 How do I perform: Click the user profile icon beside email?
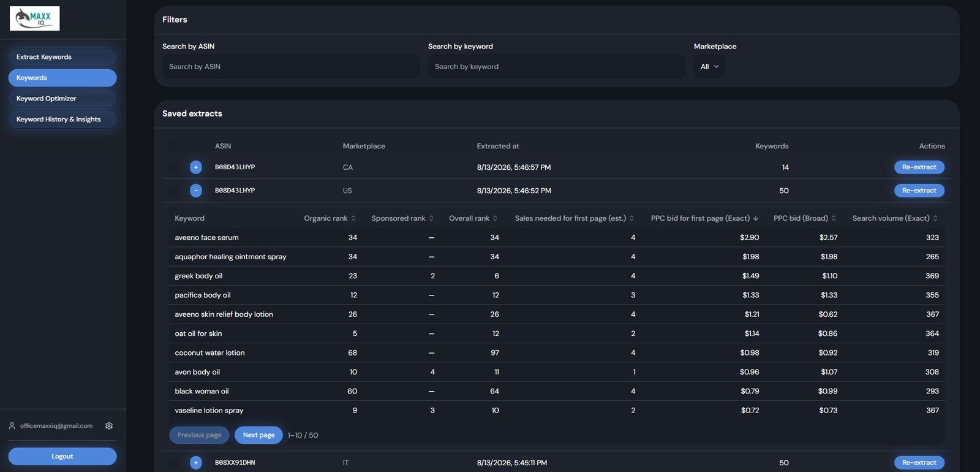click(12, 426)
